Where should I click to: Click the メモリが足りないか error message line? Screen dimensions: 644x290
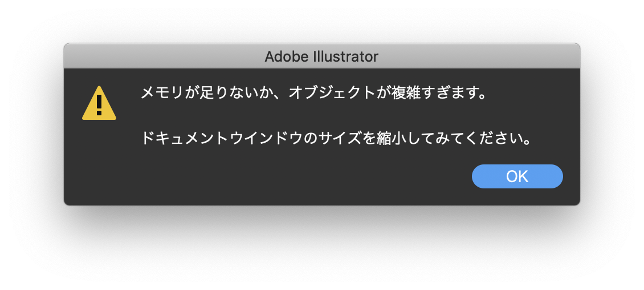(314, 92)
